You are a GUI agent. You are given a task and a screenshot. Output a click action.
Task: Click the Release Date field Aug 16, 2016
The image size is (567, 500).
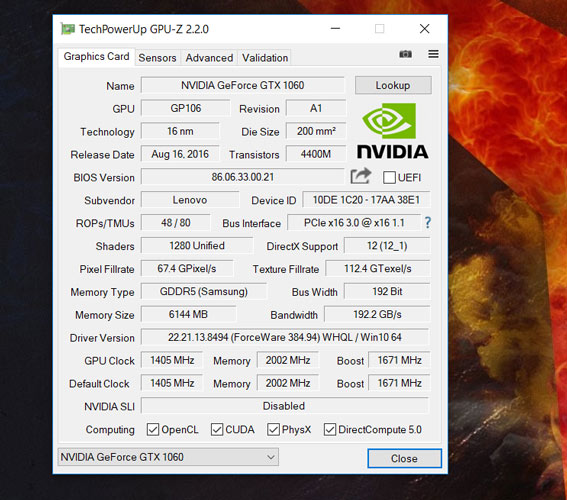pos(180,154)
